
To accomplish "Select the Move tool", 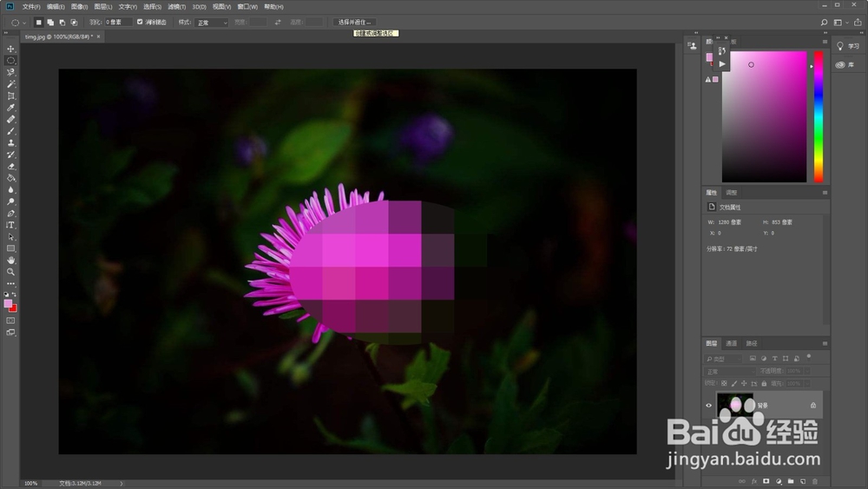I will 10,49.
